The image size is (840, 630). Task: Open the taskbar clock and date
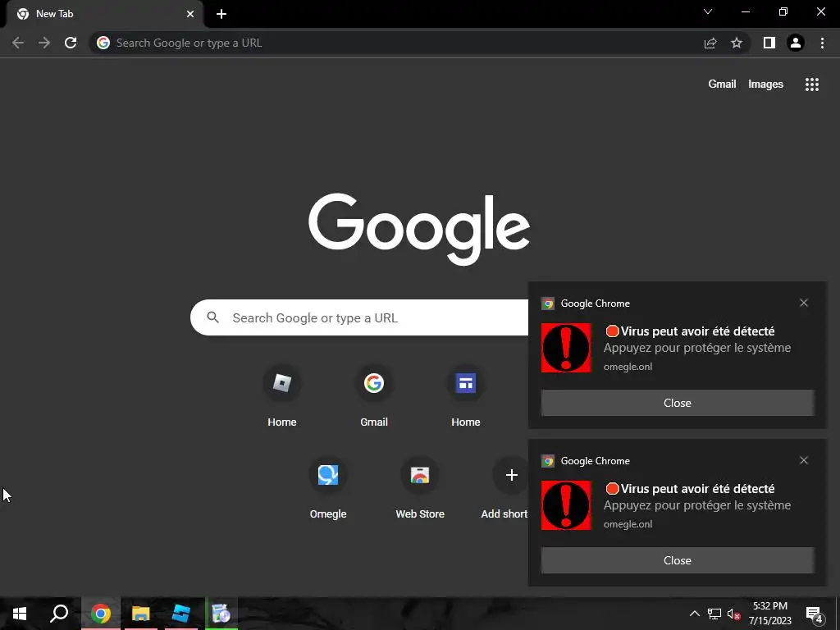point(769,614)
